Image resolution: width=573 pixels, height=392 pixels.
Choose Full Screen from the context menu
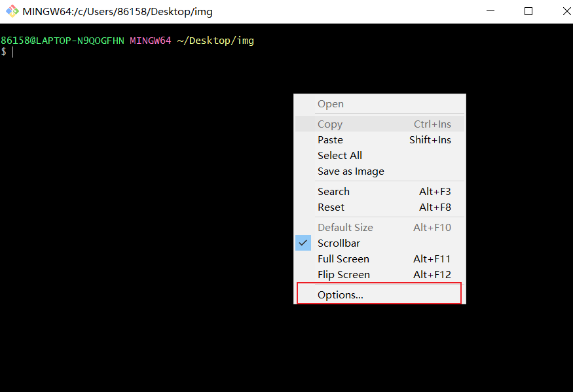(x=343, y=259)
